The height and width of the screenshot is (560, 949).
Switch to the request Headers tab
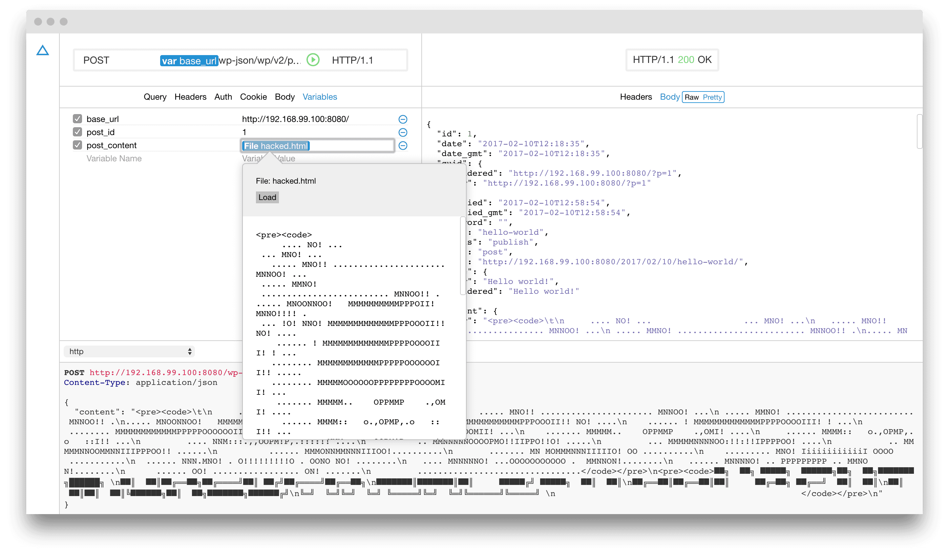coord(190,97)
